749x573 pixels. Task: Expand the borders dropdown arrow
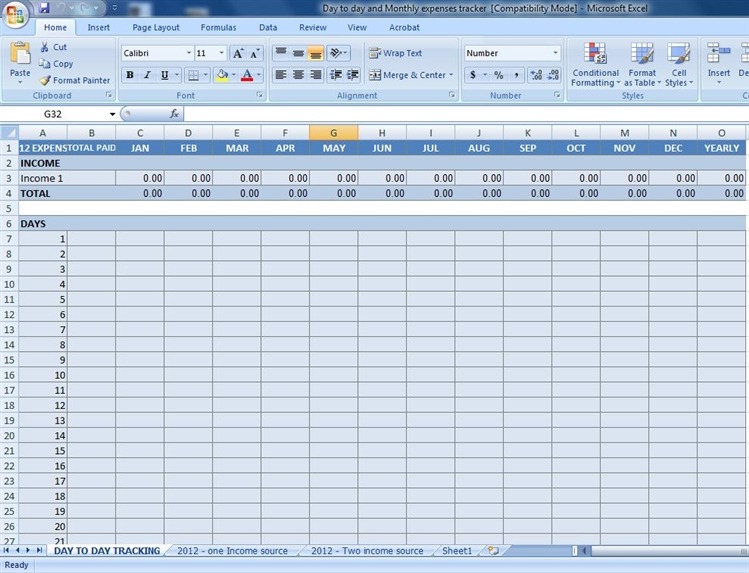point(206,75)
